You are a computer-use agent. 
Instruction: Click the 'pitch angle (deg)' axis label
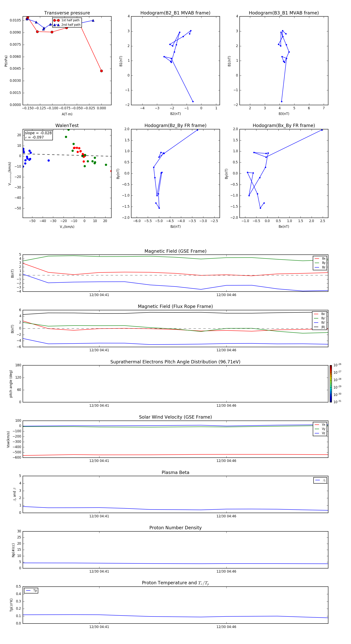[x=11, y=384]
